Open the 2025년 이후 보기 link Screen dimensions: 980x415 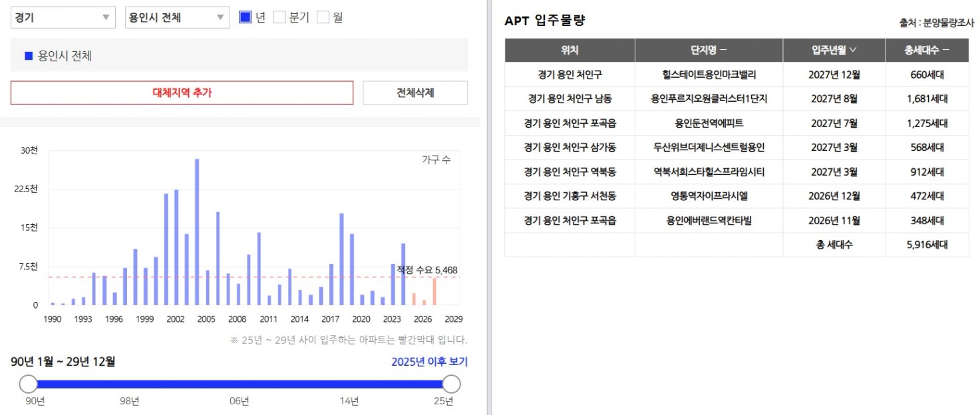point(429,362)
